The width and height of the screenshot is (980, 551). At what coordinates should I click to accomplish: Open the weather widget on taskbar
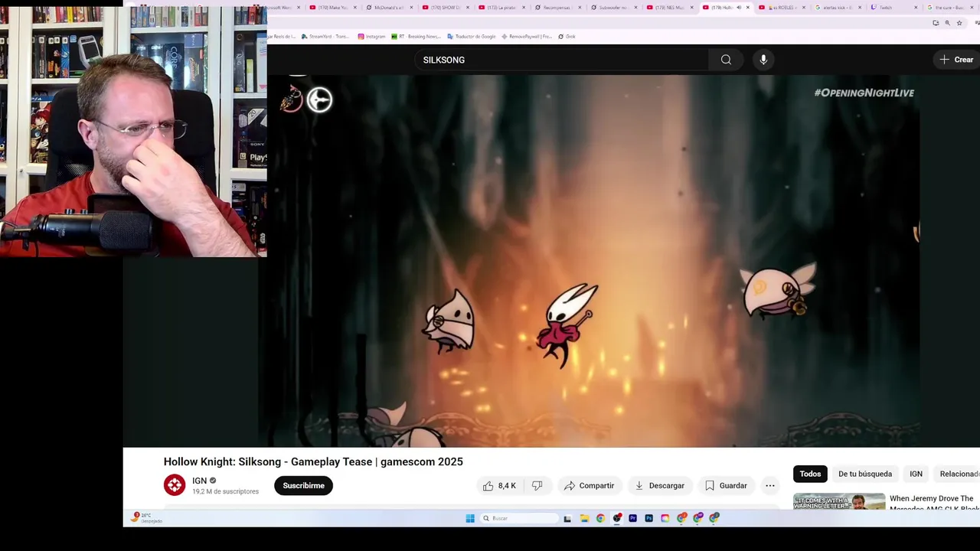pos(146,518)
